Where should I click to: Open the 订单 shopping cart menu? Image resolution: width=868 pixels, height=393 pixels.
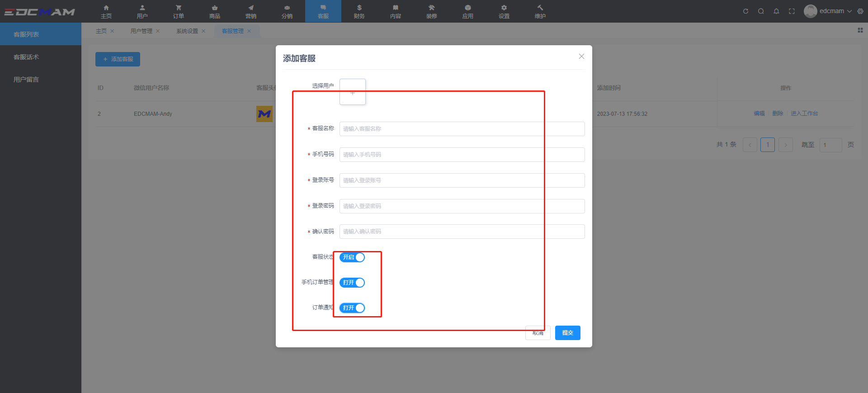click(x=179, y=11)
